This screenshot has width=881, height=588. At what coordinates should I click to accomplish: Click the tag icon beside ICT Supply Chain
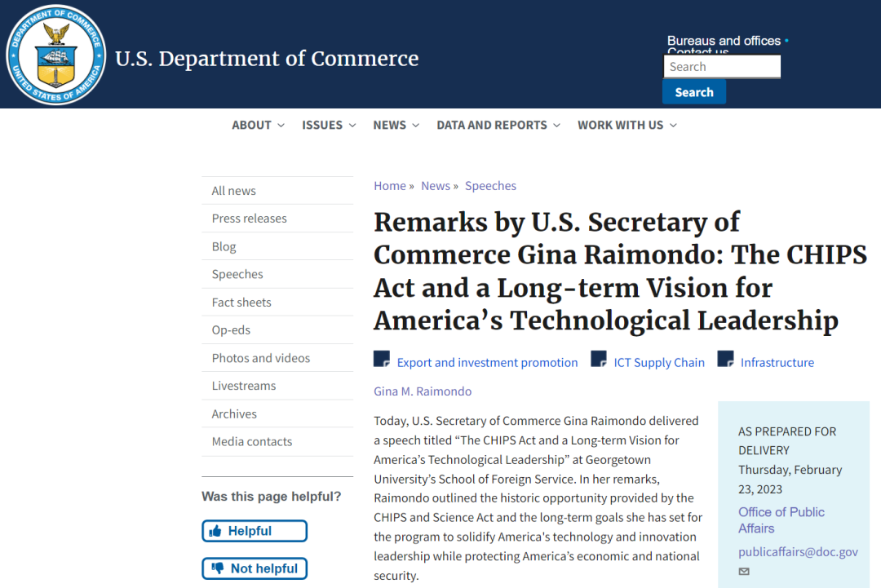(x=599, y=359)
